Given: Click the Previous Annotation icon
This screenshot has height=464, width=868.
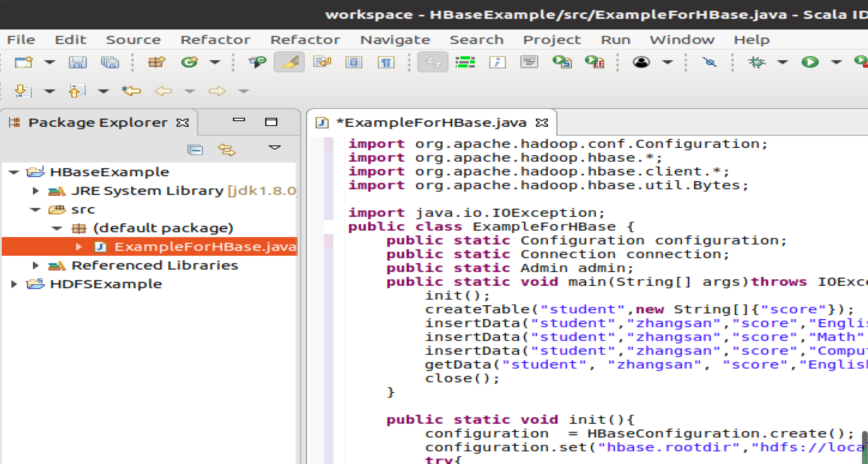Looking at the screenshot, I should click(77, 91).
